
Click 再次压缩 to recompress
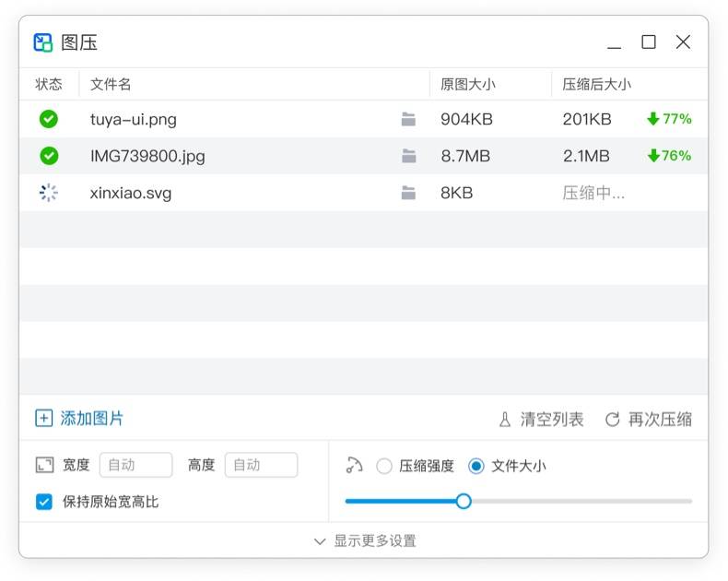coord(649,420)
